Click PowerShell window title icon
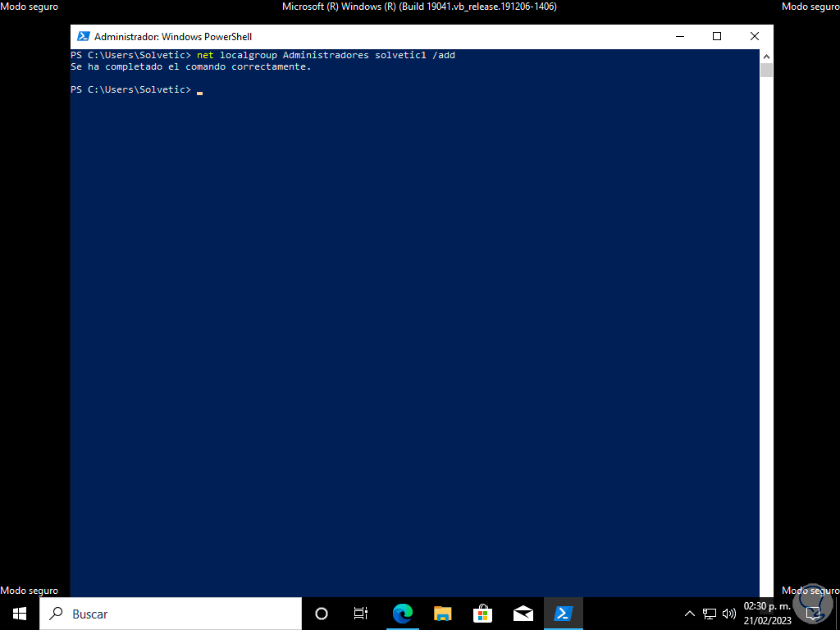Screen dimensions: 840x630 (x=84, y=36)
